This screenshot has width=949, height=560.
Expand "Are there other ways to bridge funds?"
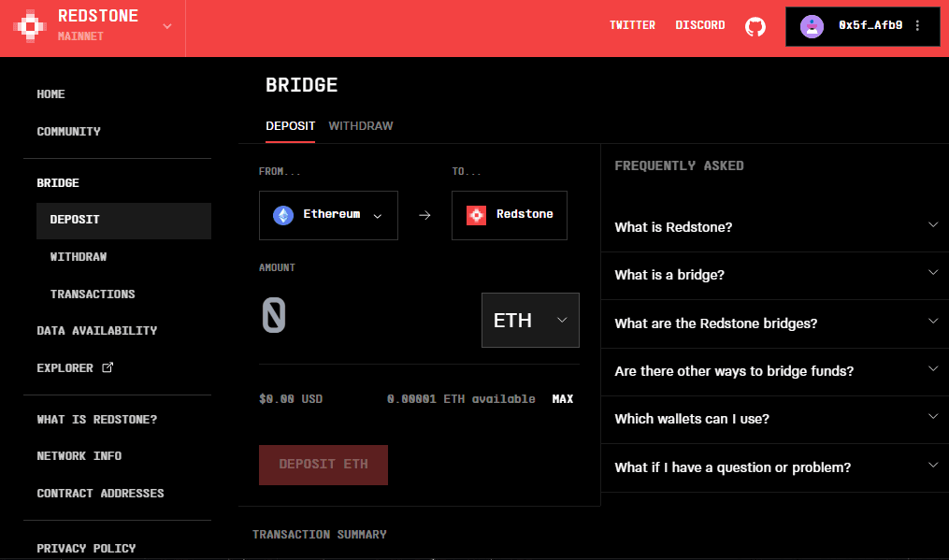775,371
